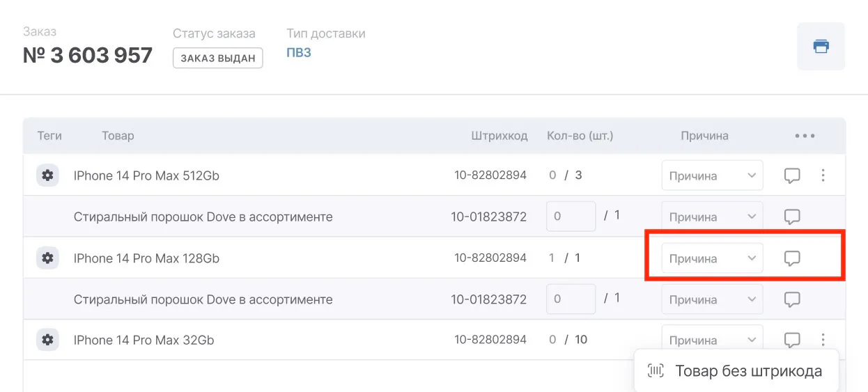Open more options for iPhone 512Gb row
The width and height of the screenshot is (868, 392).
point(823,176)
